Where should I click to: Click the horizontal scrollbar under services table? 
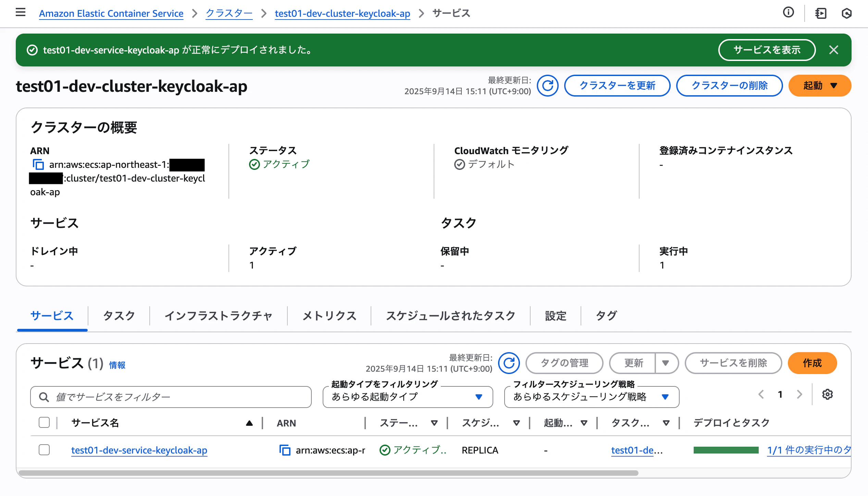coord(328,473)
